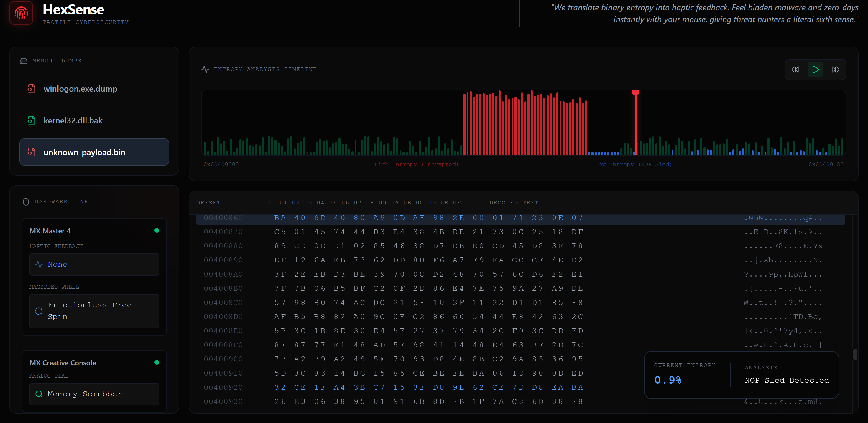The width and height of the screenshot is (868, 423).
Task: Open kernel32.dll.bak memory dump
Action: click(73, 120)
